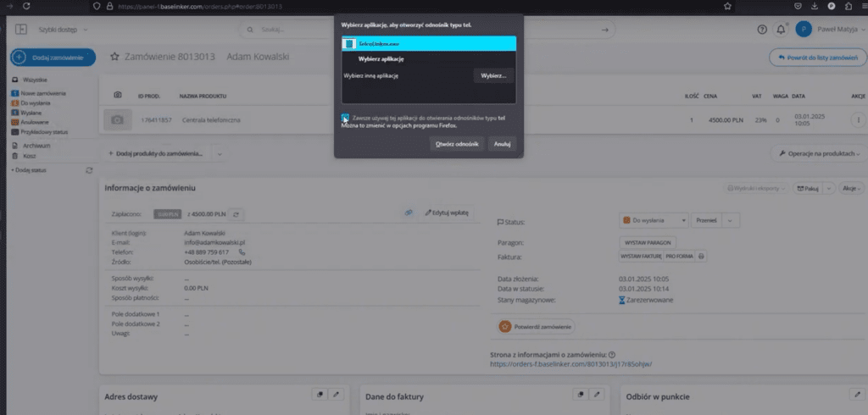Click the phone icon beside the telephone number
Screen dimensions: 868x415
242,252
